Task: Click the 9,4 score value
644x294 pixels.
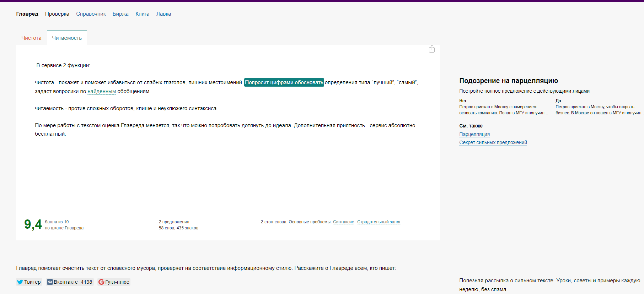Action: pos(33,224)
